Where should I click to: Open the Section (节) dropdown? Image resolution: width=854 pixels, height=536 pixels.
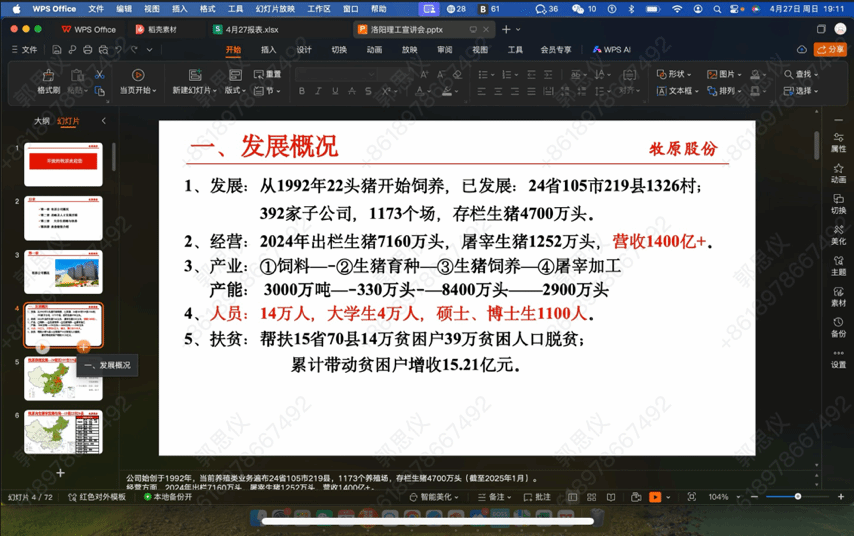267,90
